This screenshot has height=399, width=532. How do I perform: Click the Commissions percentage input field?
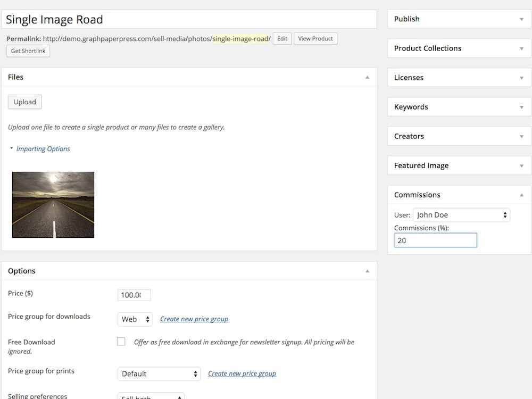pos(435,240)
